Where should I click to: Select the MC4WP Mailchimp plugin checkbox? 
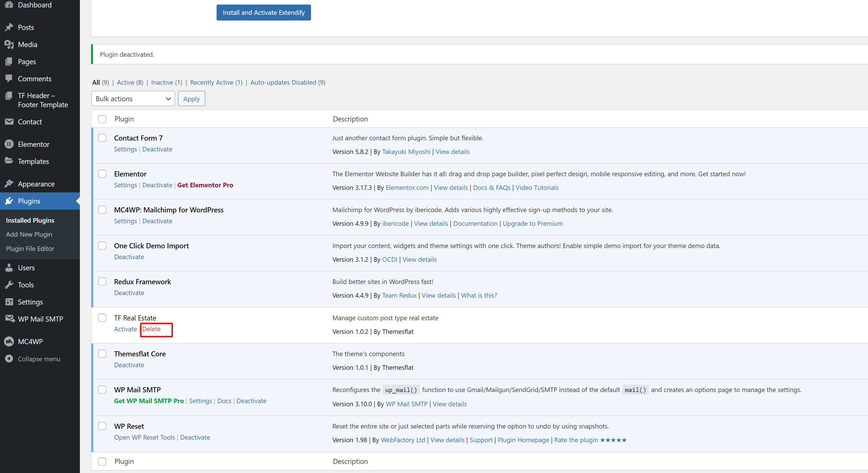point(102,210)
